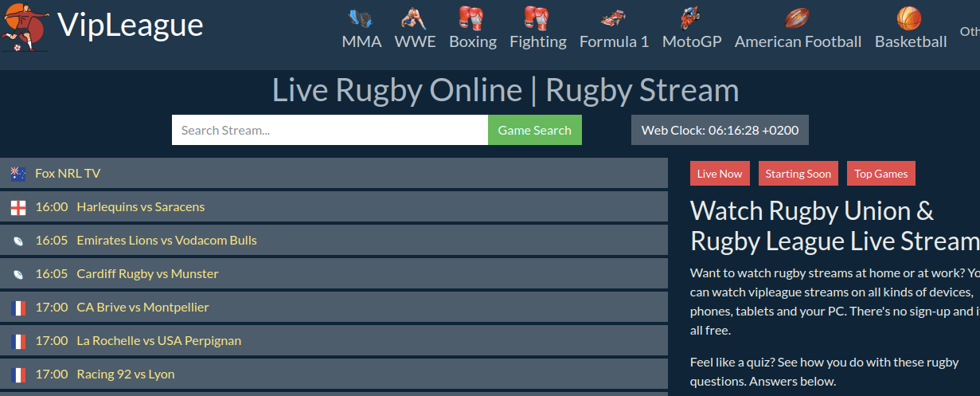Select the WWE wrestlers icon
Viewport: 980px width, 396px height.
pos(415,18)
